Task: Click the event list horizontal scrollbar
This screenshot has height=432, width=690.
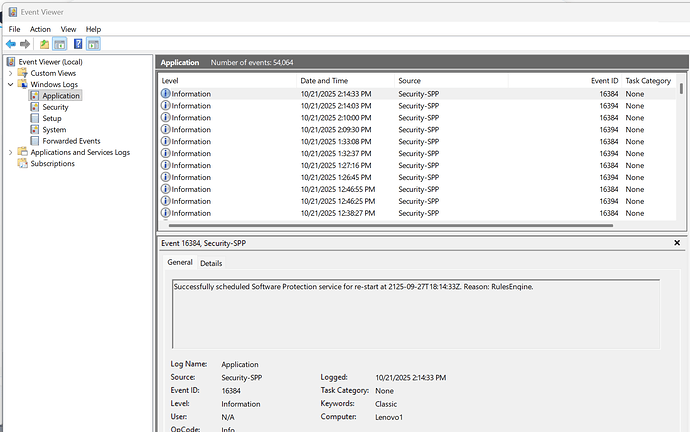Action: coord(391,225)
